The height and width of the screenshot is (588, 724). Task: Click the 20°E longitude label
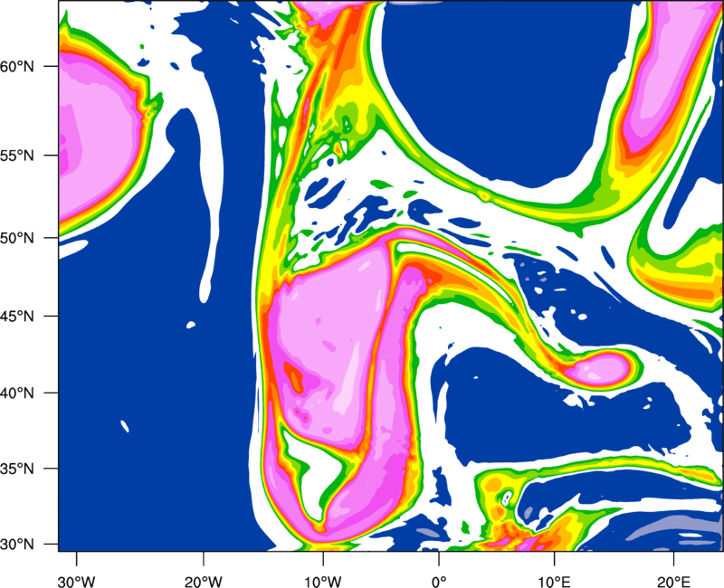pyautogui.click(x=673, y=582)
